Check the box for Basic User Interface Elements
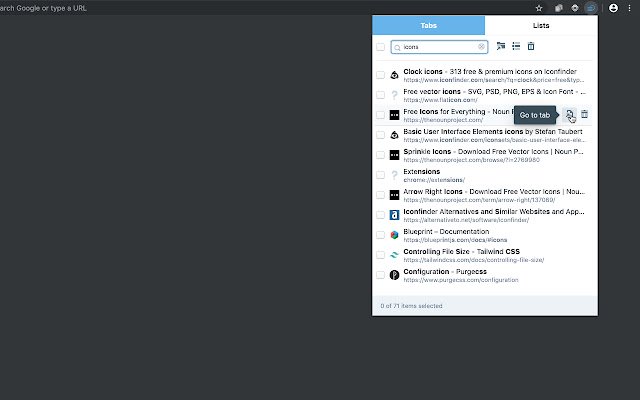 pos(380,135)
